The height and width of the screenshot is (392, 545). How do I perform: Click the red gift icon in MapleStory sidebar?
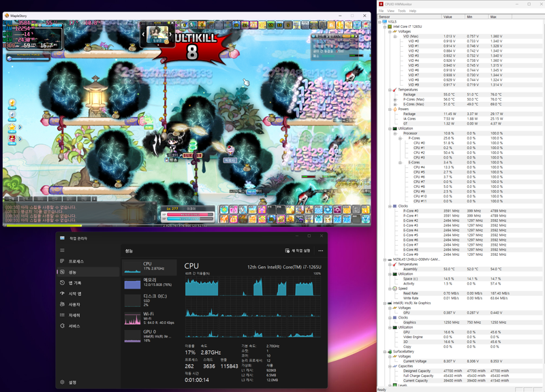click(12, 140)
